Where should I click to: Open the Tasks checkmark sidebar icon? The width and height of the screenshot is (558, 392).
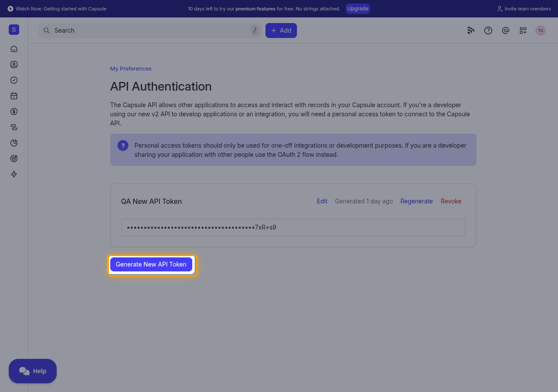tap(14, 80)
